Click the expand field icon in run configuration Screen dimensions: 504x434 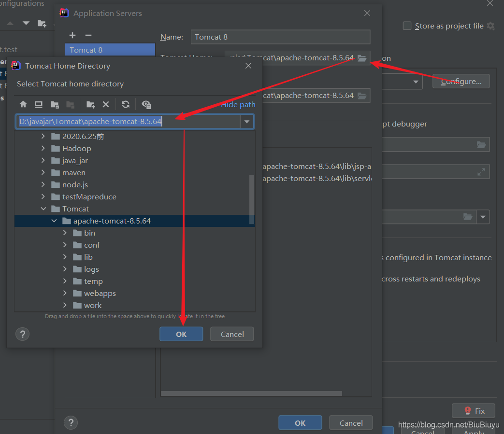tap(481, 172)
